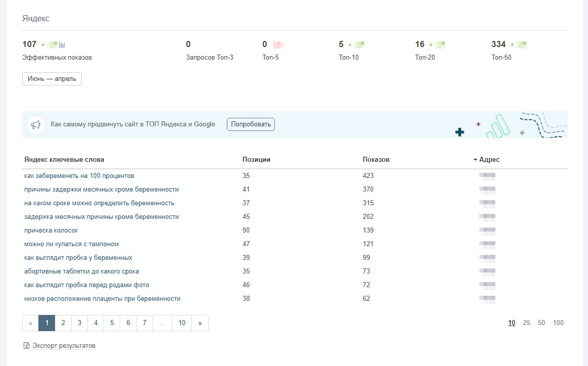Click the bar chart icon beside 107
Image resolution: width=588 pixels, height=366 pixels.
(62, 44)
